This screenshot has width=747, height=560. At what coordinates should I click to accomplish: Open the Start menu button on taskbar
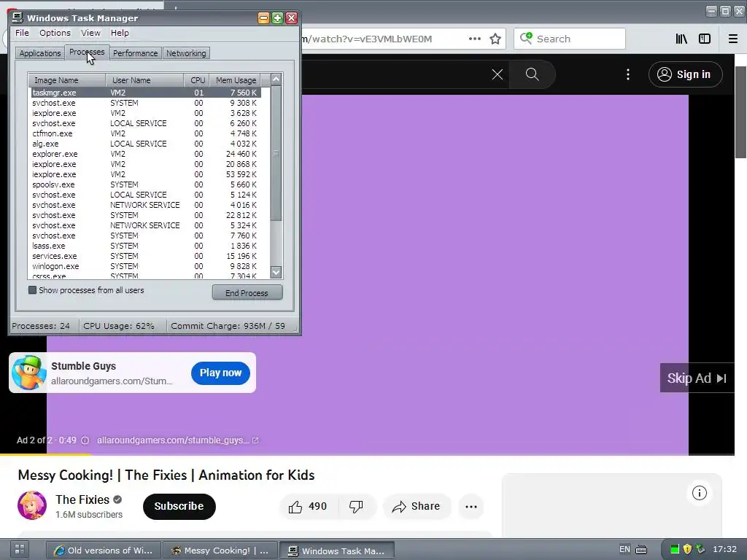(20, 549)
